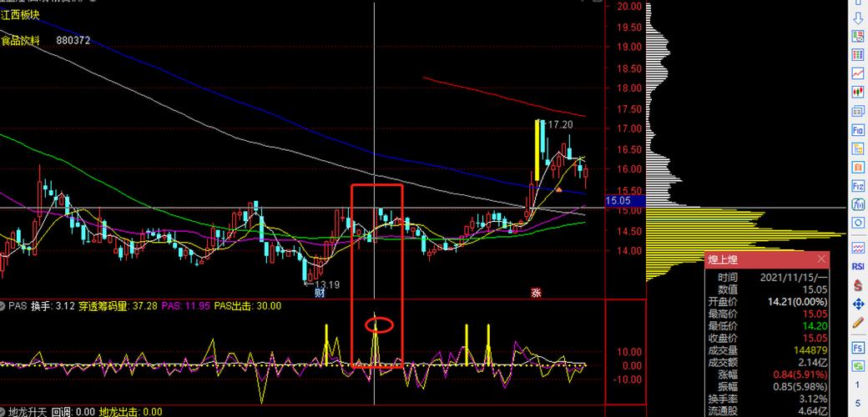Select the candlestick chart icon
Image resolution: width=868 pixels, height=417 pixels.
click(858, 91)
